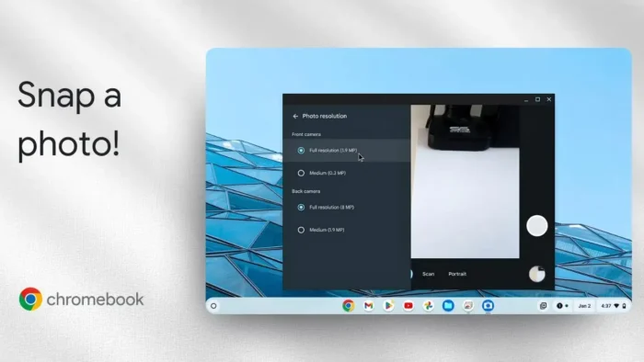This screenshot has height=362, width=644.
Task: Open Gmail from the shelf
Action: point(368,306)
